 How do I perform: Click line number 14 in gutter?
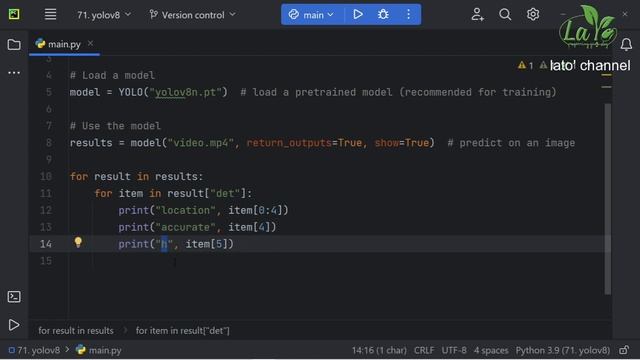(46, 244)
